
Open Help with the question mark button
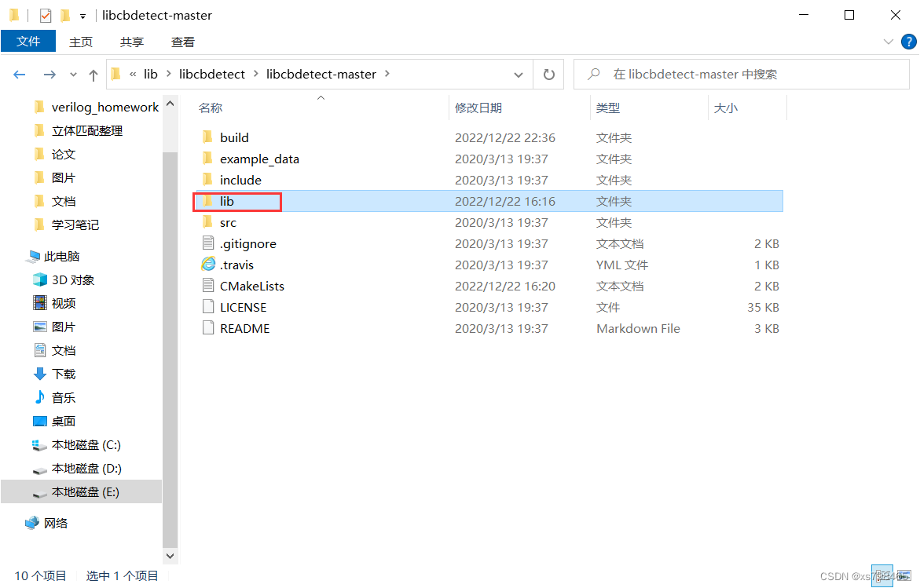pos(910,41)
